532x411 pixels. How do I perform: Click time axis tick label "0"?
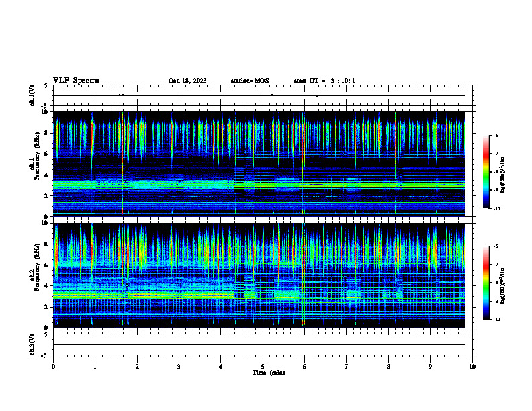tap(53, 367)
